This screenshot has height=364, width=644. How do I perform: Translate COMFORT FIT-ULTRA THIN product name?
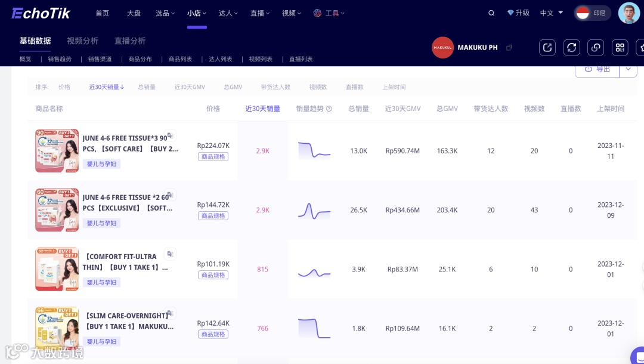(x=170, y=254)
